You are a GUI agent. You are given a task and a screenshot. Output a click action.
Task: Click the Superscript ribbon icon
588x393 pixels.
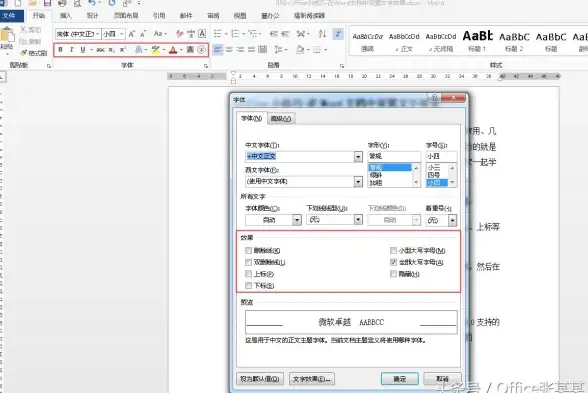pyautogui.click(x=123, y=50)
